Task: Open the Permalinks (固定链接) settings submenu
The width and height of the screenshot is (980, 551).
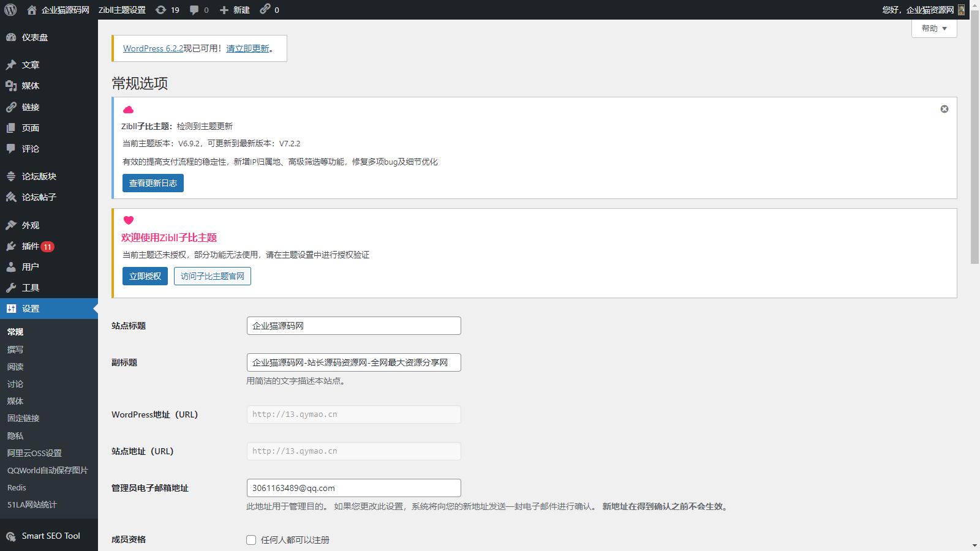Action: point(23,418)
